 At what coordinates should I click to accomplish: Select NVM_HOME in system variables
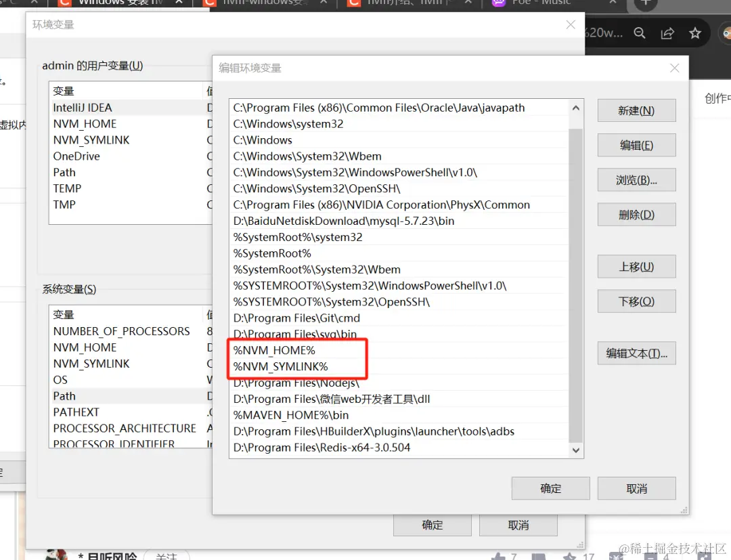131,347
